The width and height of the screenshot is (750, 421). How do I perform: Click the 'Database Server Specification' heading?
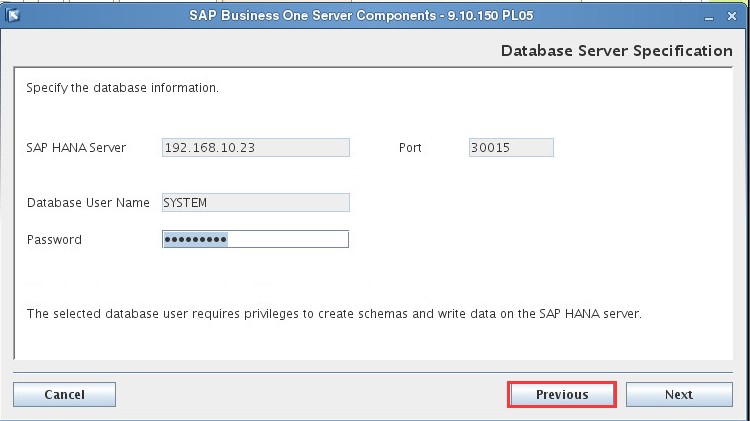617,51
